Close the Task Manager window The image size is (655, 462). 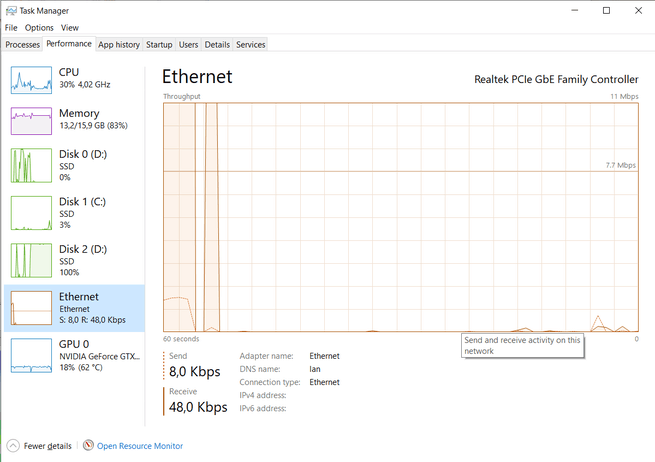click(638, 10)
